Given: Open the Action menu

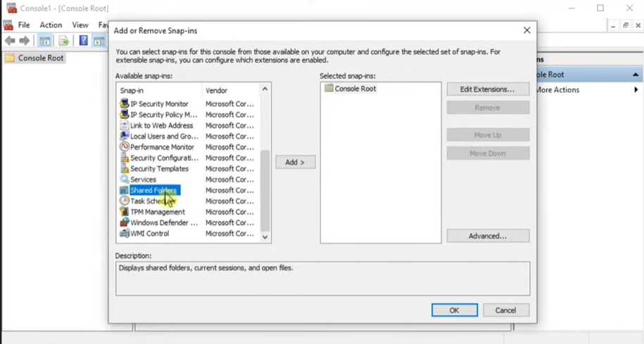Looking at the screenshot, I should [x=51, y=25].
